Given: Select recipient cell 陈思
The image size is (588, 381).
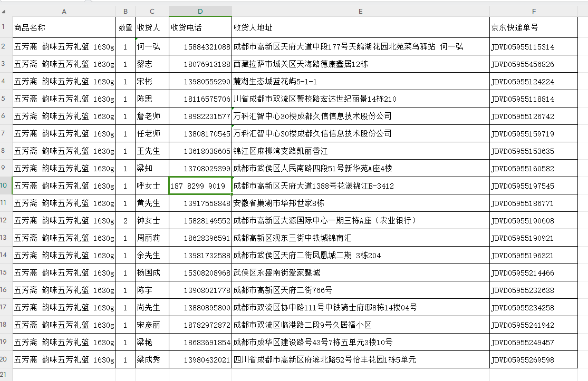Looking at the screenshot, I should (152, 99).
